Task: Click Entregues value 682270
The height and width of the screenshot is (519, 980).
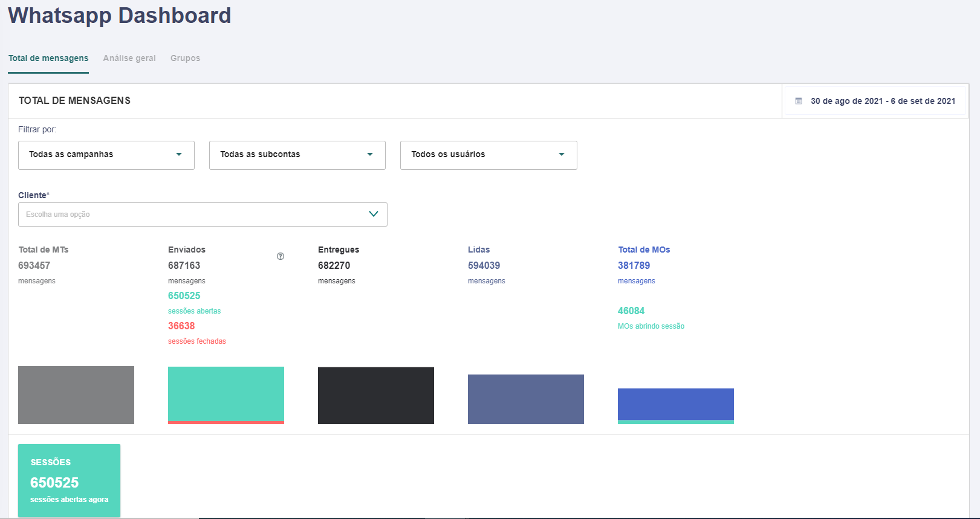Action: 334,265
